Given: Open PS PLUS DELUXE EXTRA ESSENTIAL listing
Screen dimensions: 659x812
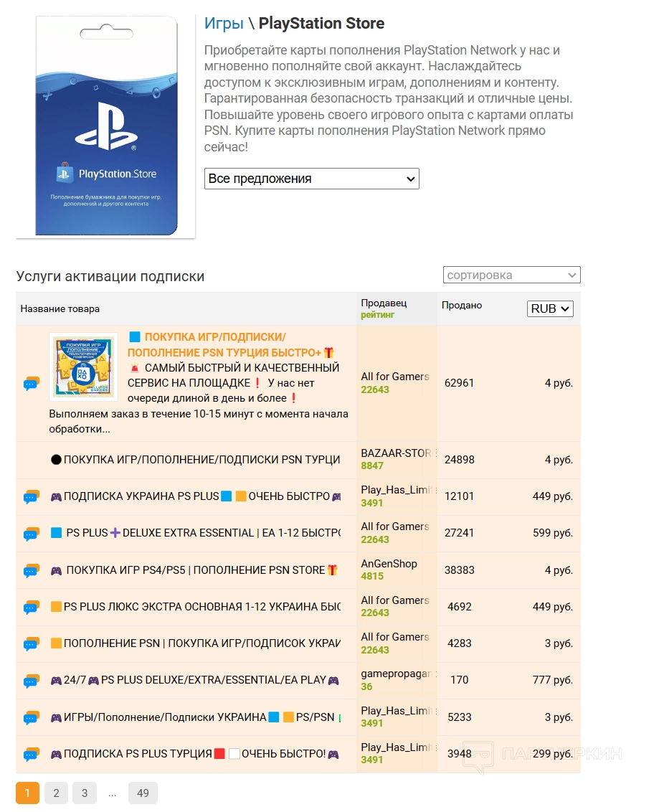Looking at the screenshot, I should coord(196,533).
